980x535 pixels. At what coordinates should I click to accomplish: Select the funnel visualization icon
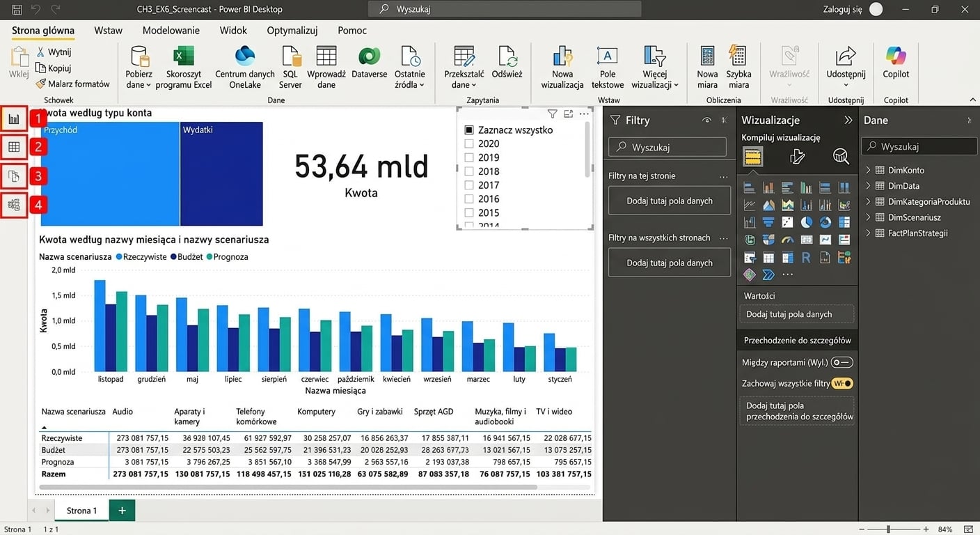768,222
